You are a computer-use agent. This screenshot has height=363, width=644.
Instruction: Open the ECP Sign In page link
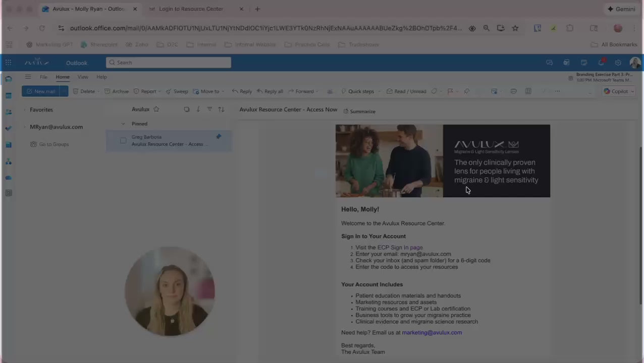[400, 248]
